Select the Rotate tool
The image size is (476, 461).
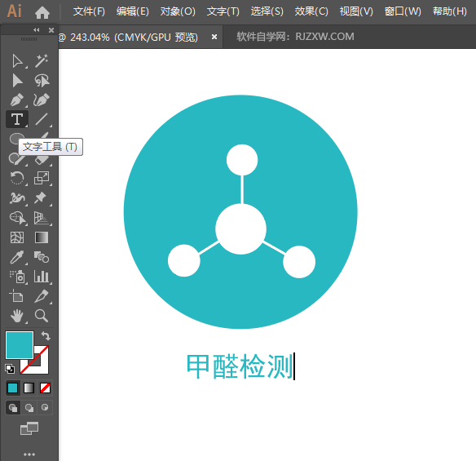point(17,178)
